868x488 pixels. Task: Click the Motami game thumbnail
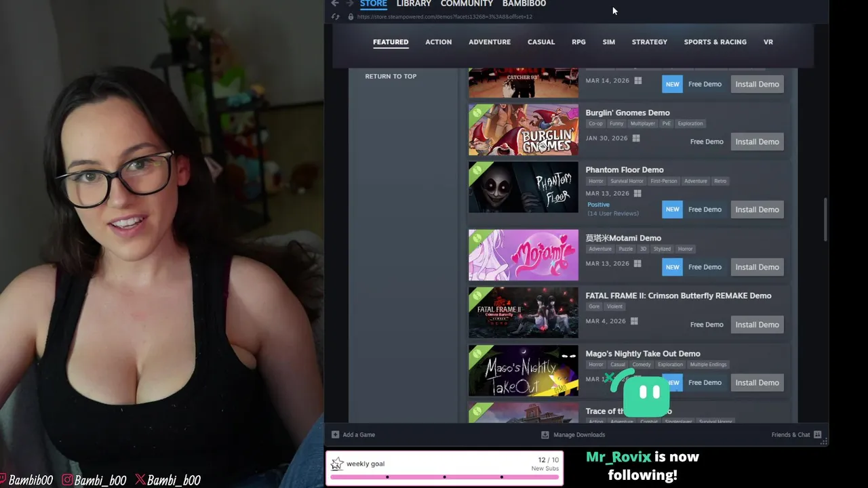point(524,255)
